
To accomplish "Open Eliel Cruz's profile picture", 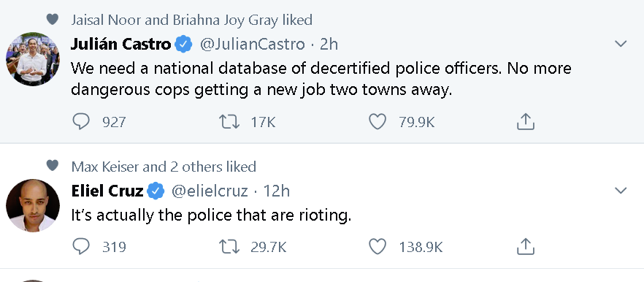I will (x=33, y=205).
